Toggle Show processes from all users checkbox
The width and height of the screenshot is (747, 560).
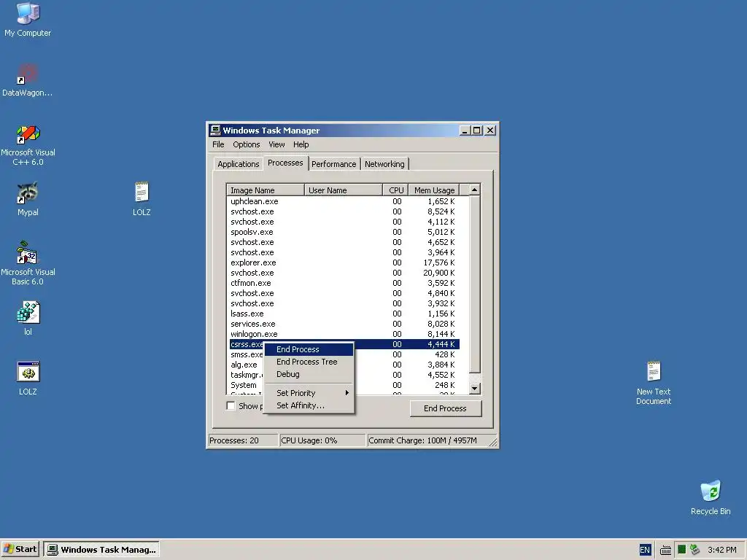coord(231,405)
